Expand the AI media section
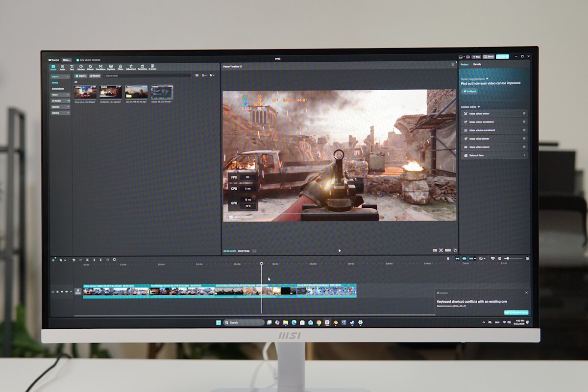588x392 pixels. pos(60,100)
